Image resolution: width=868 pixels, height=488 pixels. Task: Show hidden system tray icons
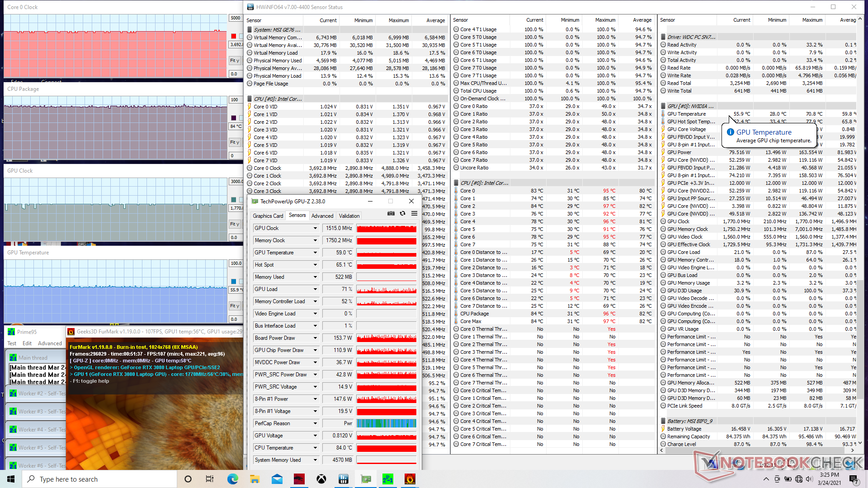click(766, 479)
